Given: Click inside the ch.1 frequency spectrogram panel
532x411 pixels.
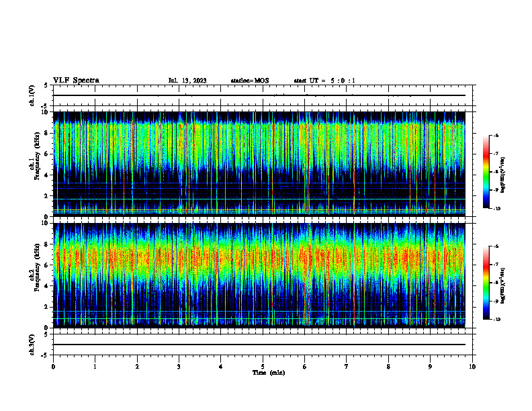Looking at the screenshot, I should [x=259, y=164].
